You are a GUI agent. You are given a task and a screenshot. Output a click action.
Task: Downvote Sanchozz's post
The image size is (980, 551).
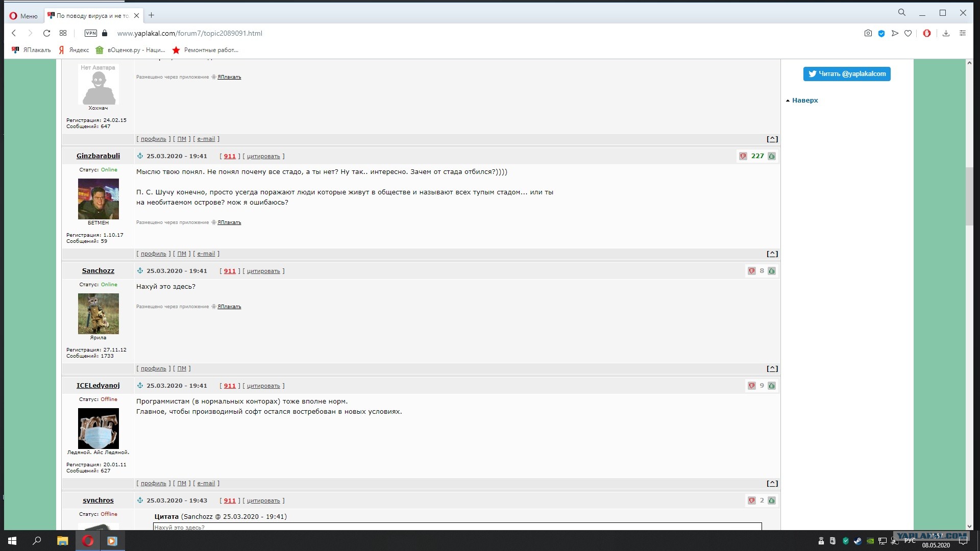pyautogui.click(x=752, y=271)
